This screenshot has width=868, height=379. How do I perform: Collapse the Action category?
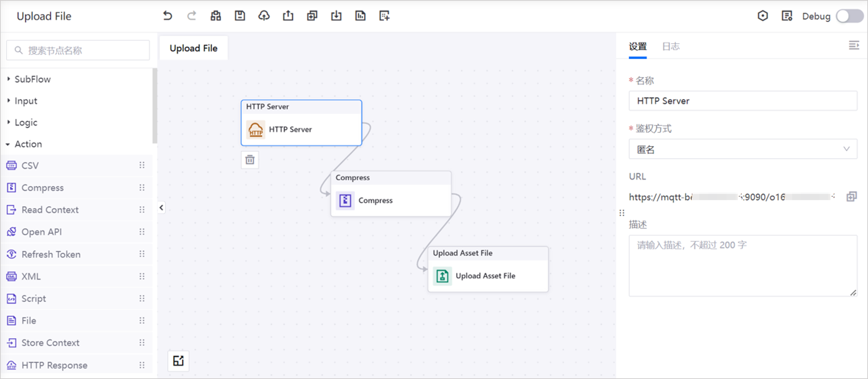pos(28,144)
